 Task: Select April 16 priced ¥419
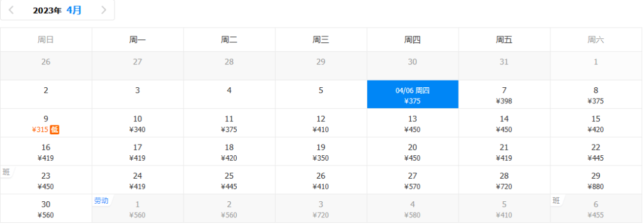[x=46, y=151]
